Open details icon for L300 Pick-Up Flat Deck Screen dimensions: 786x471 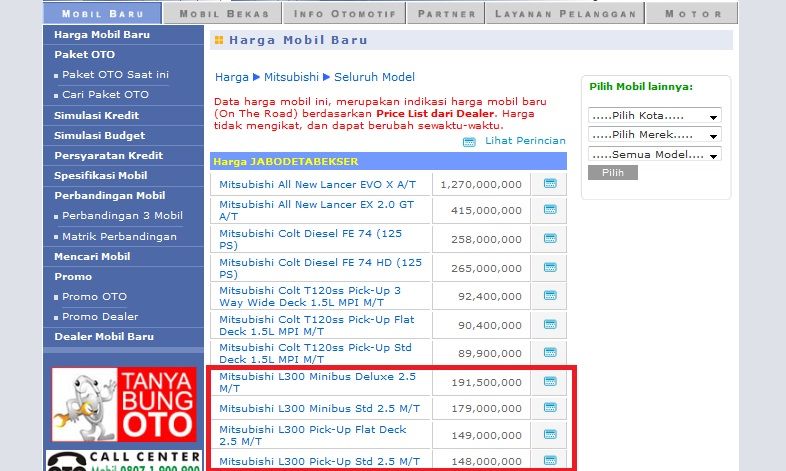coord(550,434)
